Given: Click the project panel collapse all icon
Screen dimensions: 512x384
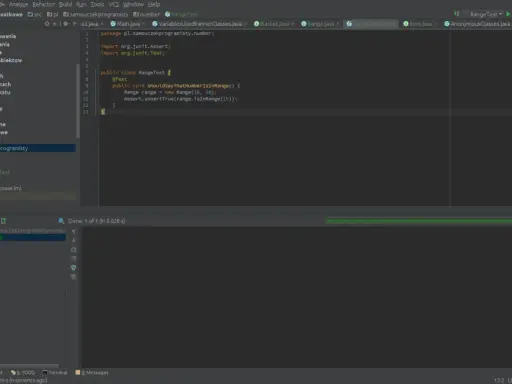Looking at the screenshot, I should (x=55, y=24).
